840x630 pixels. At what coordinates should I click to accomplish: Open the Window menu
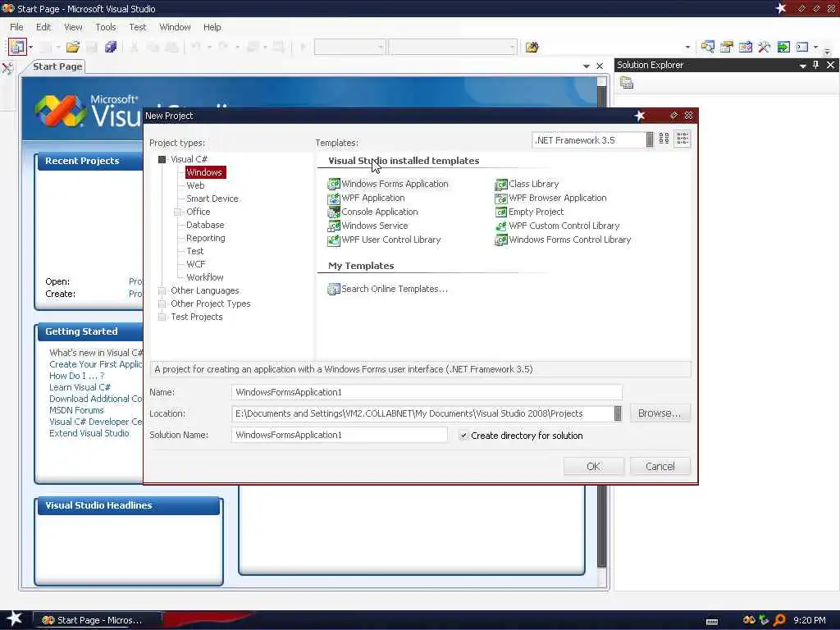click(x=176, y=27)
